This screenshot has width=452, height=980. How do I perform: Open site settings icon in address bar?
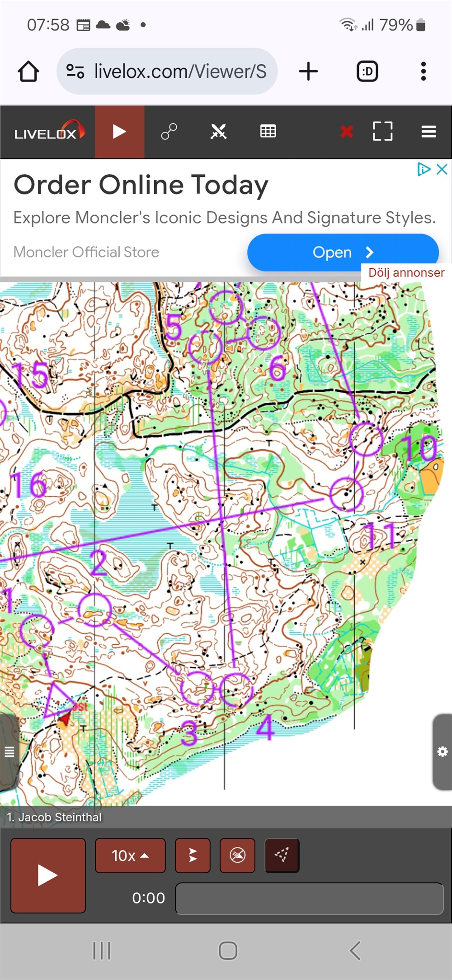click(x=75, y=71)
